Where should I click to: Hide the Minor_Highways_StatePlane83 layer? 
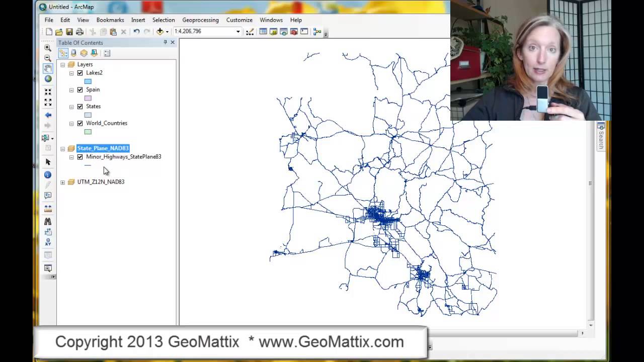[79, 157]
